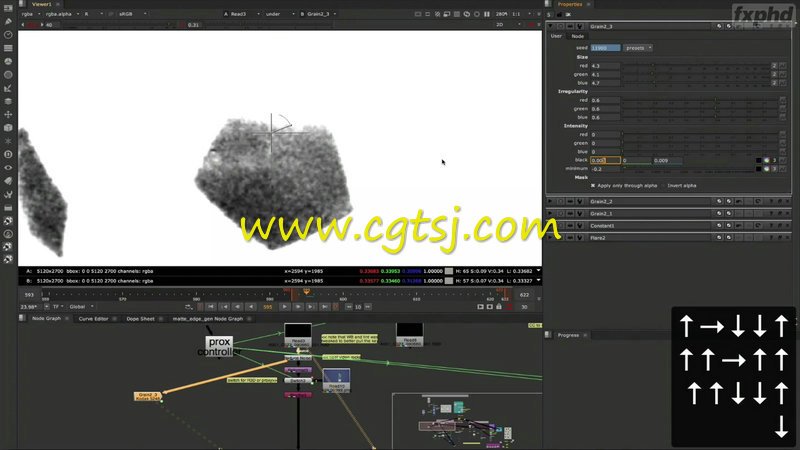Open the Global frame range dropdown
The width and height of the screenshot is (800, 450).
point(82,307)
